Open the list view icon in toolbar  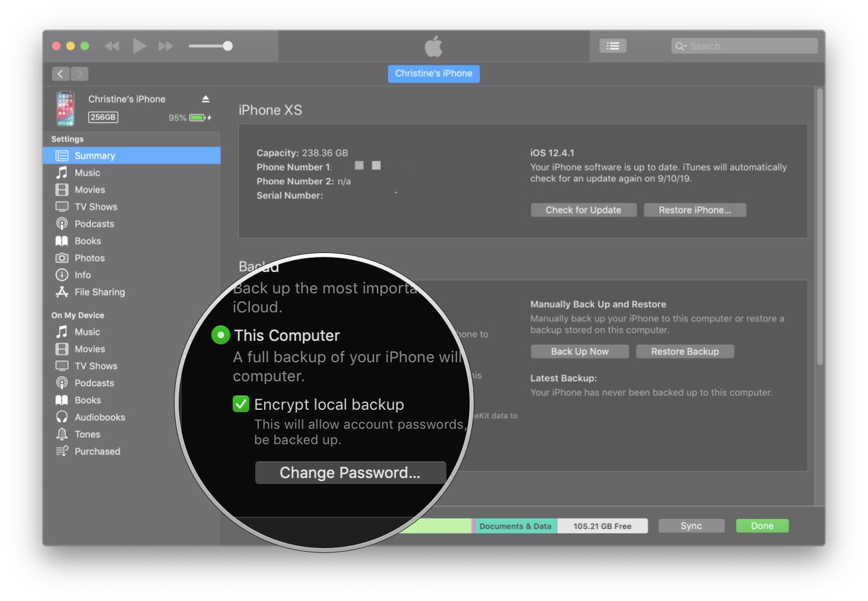coord(613,46)
